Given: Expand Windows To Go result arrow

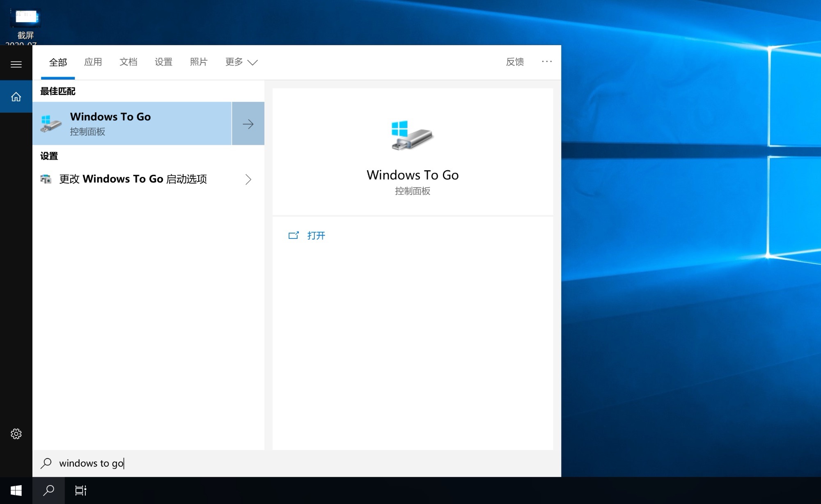Looking at the screenshot, I should click(248, 124).
